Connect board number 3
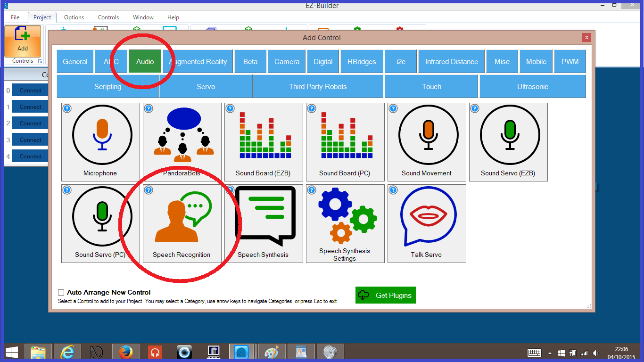The height and width of the screenshot is (362, 644). pyautogui.click(x=31, y=140)
